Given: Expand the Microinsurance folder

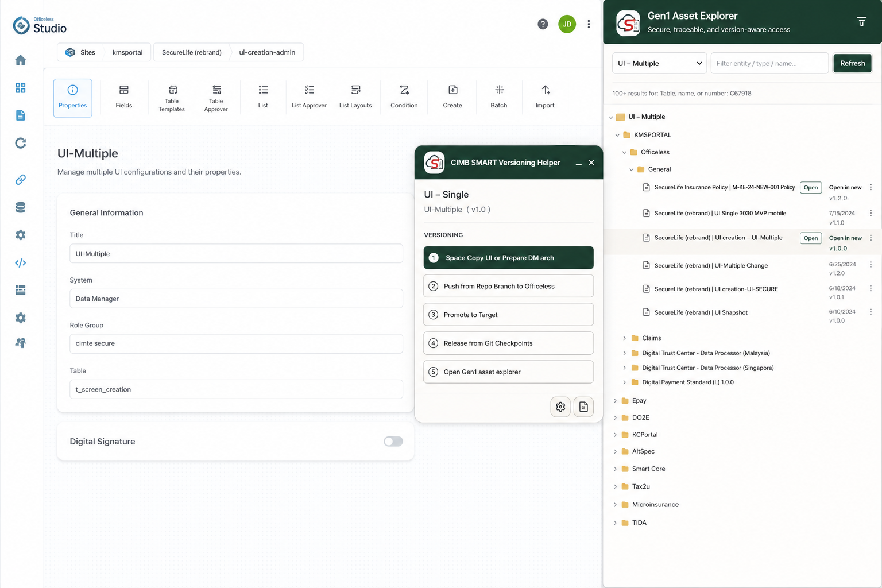Looking at the screenshot, I should pos(615,505).
